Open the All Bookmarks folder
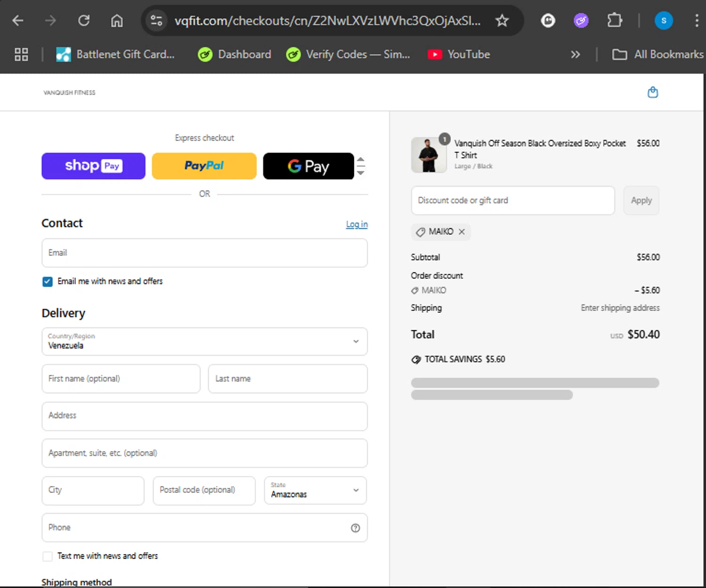706x588 pixels. click(658, 55)
